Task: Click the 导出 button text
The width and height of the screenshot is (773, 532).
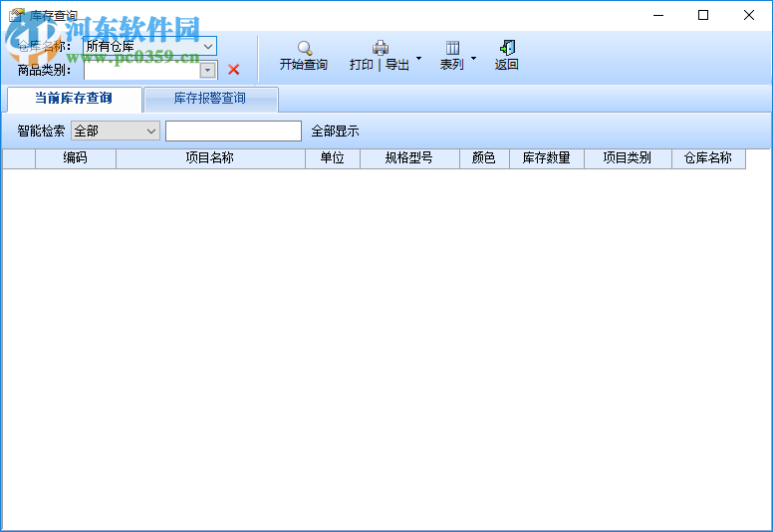Action: (x=397, y=65)
